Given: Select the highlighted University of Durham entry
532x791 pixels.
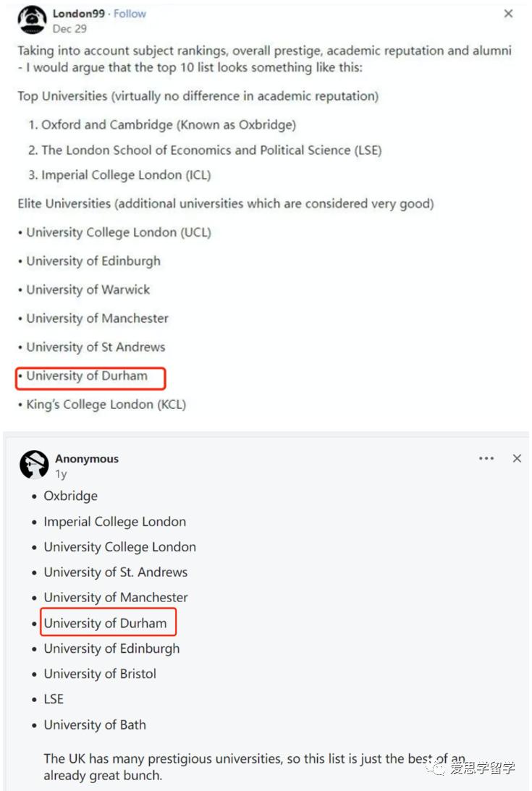Looking at the screenshot, I should tap(88, 376).
